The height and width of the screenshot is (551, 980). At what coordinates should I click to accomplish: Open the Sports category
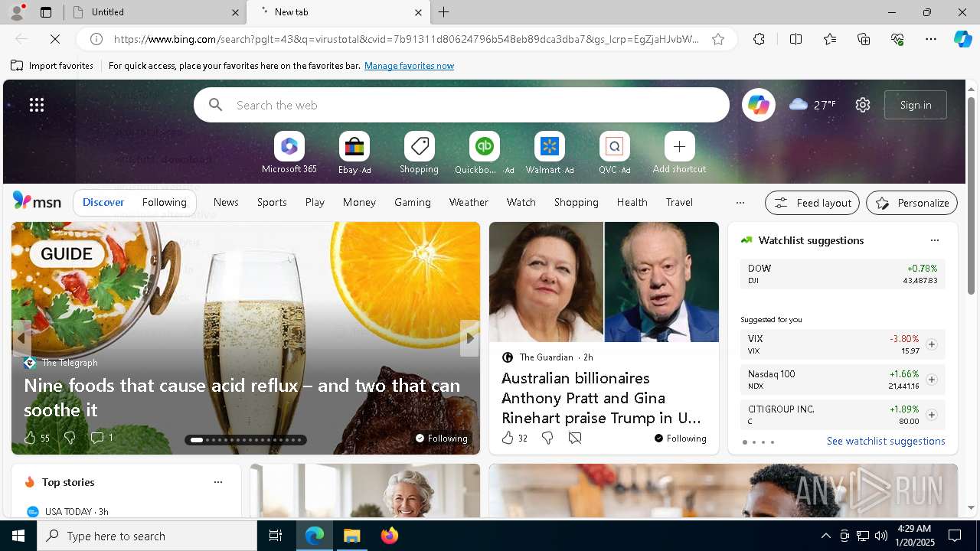pyautogui.click(x=272, y=202)
